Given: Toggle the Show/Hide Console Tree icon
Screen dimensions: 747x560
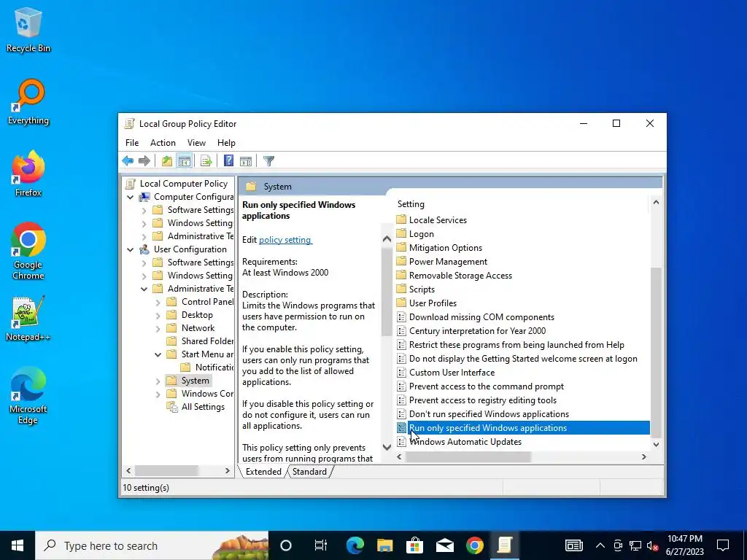Looking at the screenshot, I should click(185, 161).
